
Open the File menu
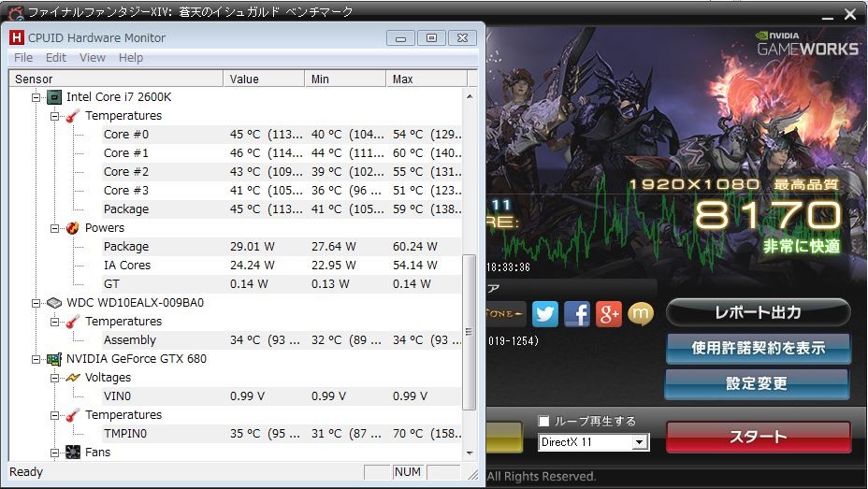(x=23, y=58)
